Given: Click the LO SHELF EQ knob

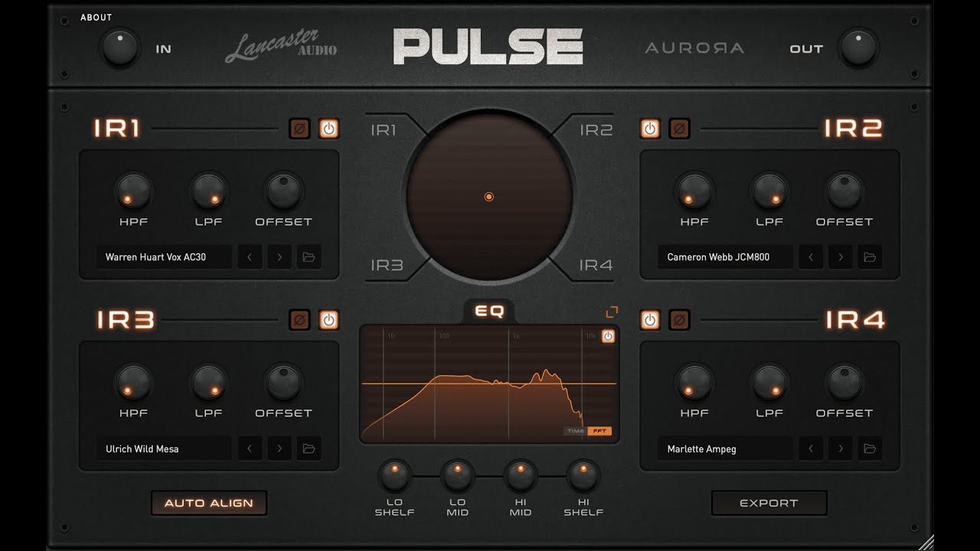Looking at the screenshot, I should tap(394, 475).
